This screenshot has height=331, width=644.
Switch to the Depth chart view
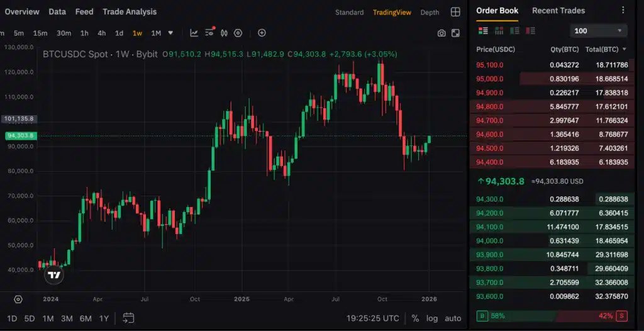click(x=430, y=13)
